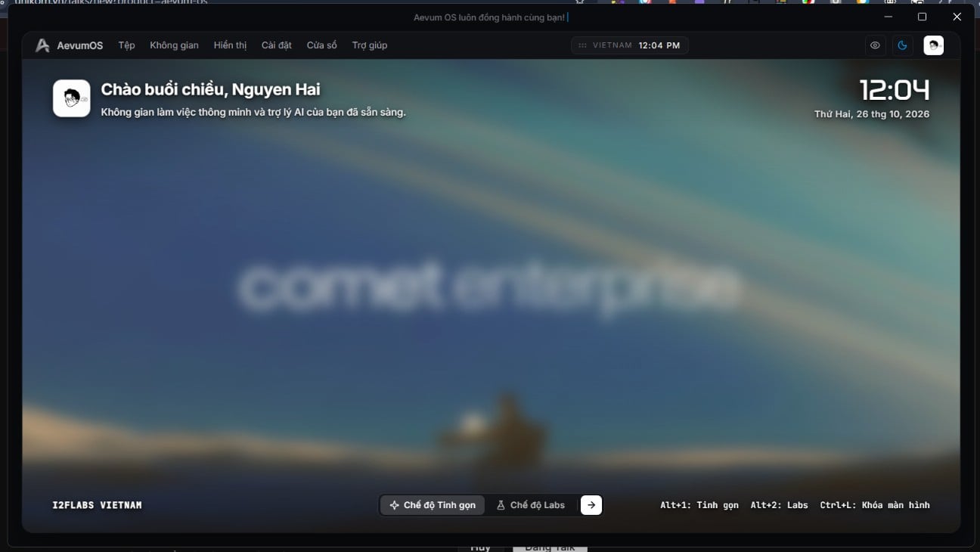Click the Không gian làm việc thông minh subtitle
The width and height of the screenshot is (980, 552).
(253, 112)
